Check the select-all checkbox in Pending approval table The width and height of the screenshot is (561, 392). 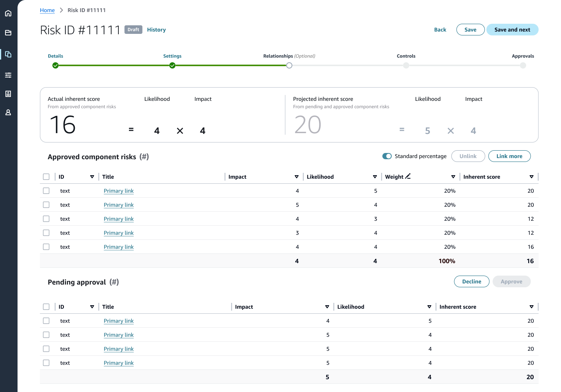46,307
